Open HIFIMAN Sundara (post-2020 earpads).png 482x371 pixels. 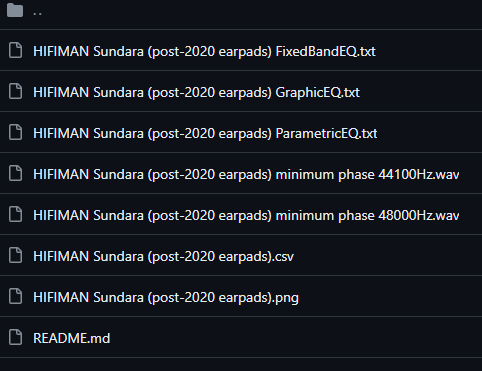[x=166, y=297]
